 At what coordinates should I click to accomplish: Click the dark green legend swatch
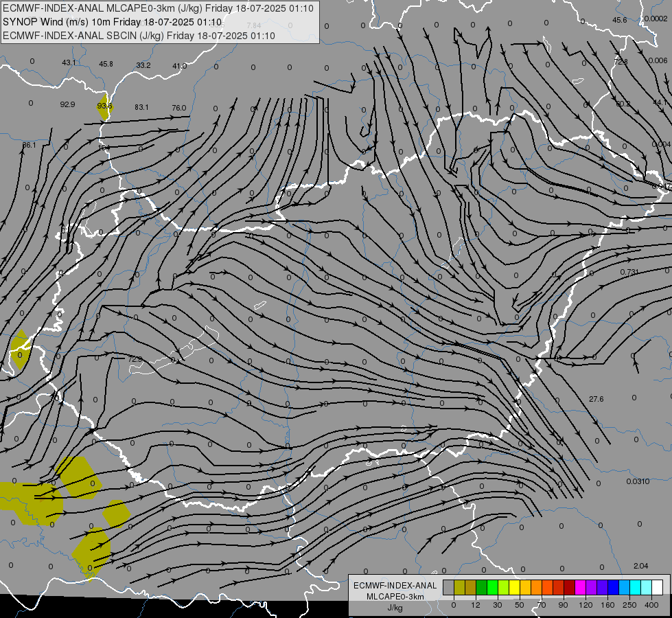click(x=481, y=587)
